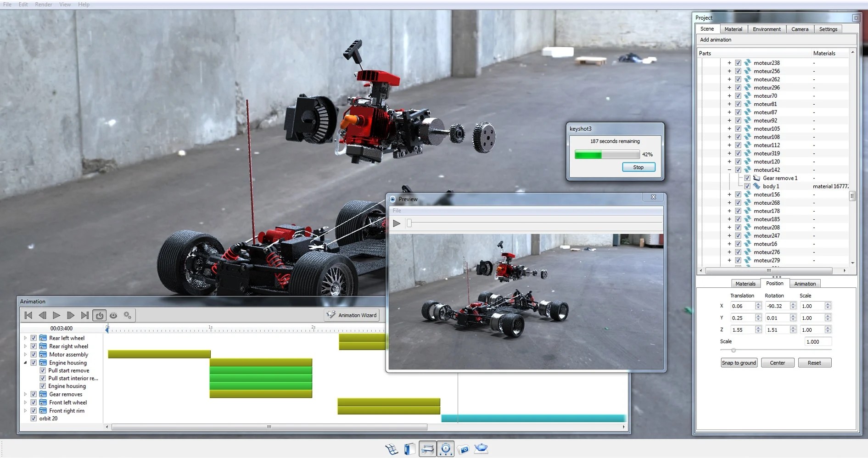
Task: Switch to the Camera tab
Action: click(800, 29)
